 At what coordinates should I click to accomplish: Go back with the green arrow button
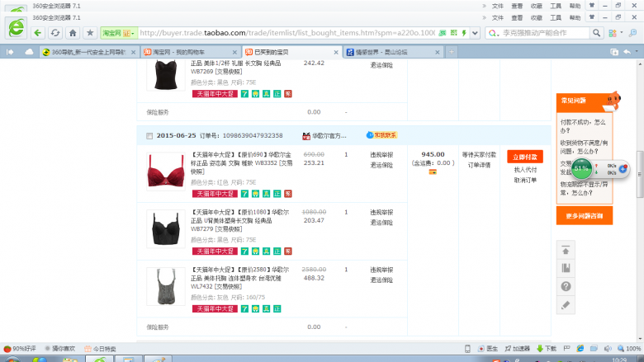pyautogui.click(x=38, y=33)
